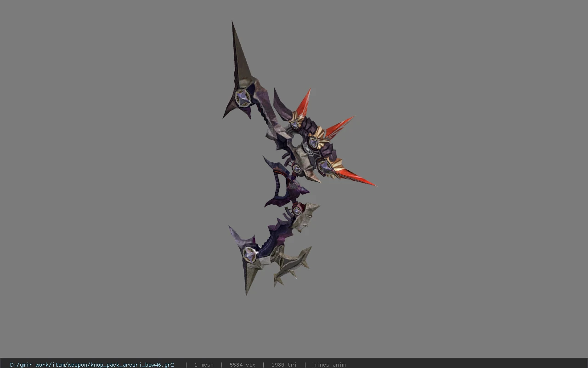Viewport: 588px width, 368px height.
Task: Click the file path knop_pack_arcuri_bow46.gr2
Action: click(x=92, y=365)
